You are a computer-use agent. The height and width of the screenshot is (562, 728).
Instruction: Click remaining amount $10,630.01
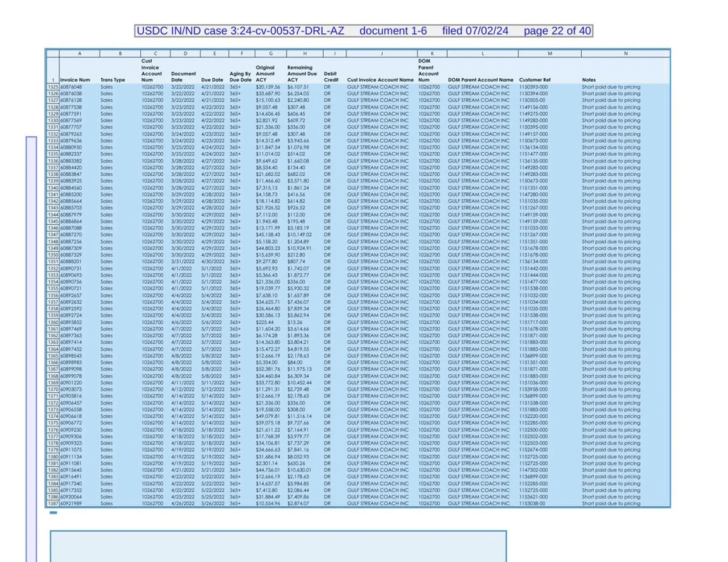point(300,470)
